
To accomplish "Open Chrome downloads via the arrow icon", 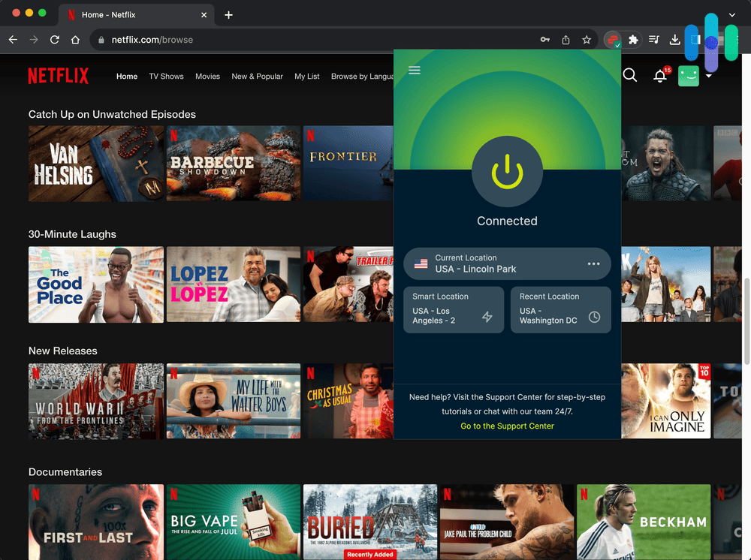I will click(675, 40).
